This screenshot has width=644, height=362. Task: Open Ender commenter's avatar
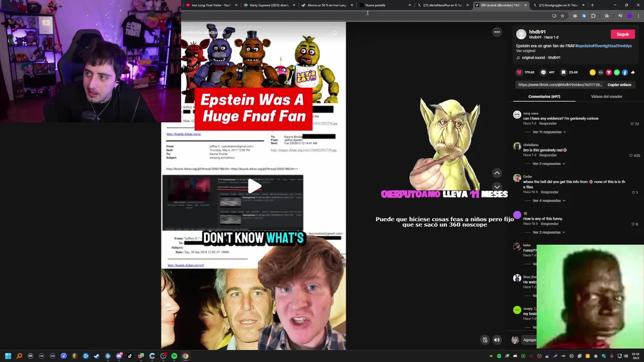[517, 178]
